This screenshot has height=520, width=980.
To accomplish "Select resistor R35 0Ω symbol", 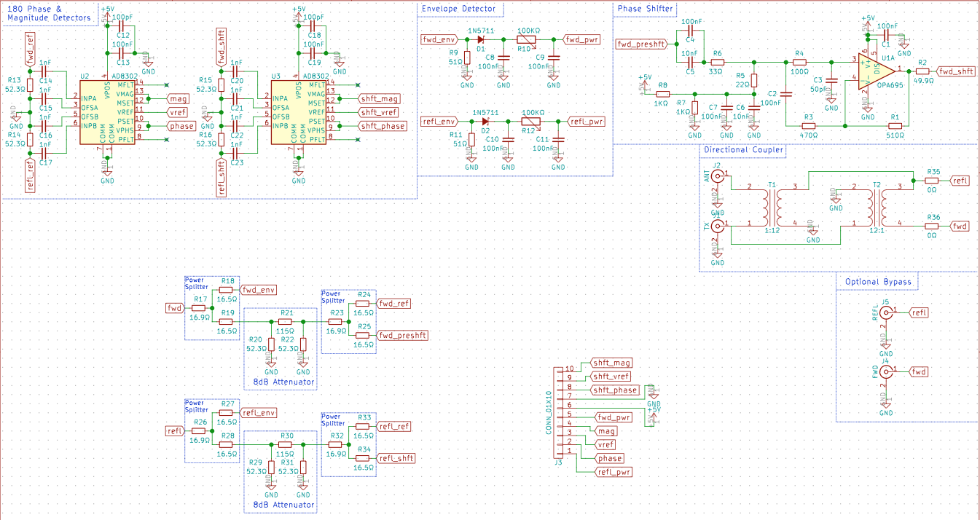I will point(933,181).
